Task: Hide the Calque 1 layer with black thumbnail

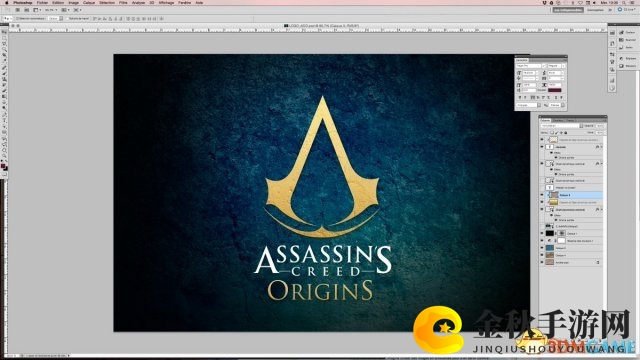Action: point(542,233)
